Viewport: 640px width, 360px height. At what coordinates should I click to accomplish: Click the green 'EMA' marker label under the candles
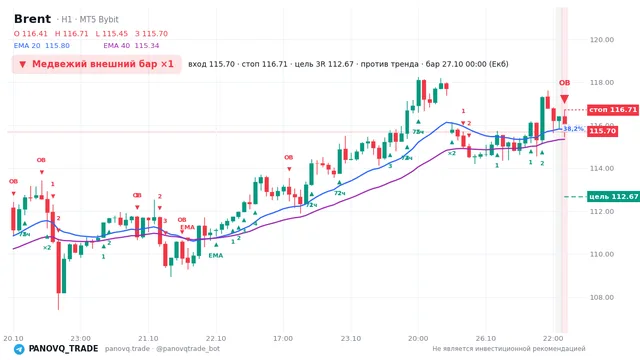[216, 256]
